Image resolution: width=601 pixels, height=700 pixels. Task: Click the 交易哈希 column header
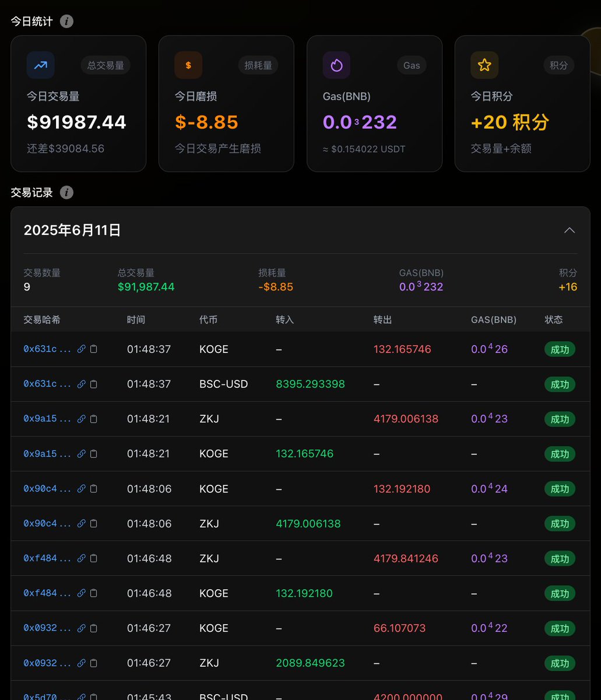pyautogui.click(x=42, y=320)
